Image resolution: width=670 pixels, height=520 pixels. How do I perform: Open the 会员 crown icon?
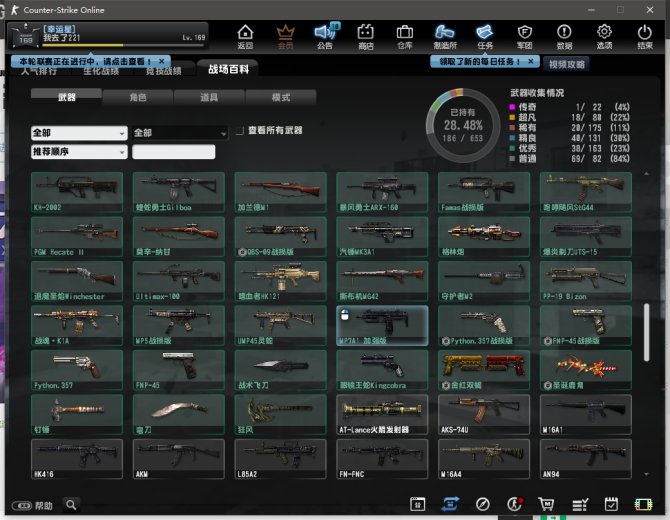tap(285, 36)
